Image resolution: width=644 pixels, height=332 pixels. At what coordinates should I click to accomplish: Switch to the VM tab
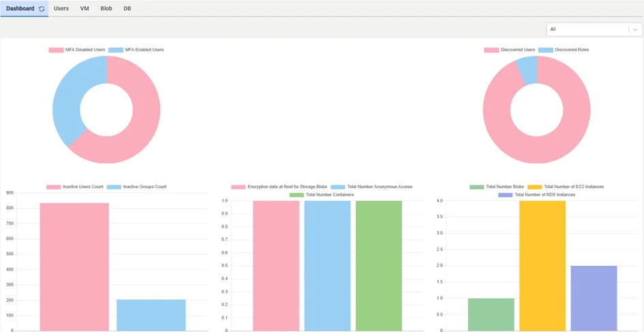(x=85, y=8)
